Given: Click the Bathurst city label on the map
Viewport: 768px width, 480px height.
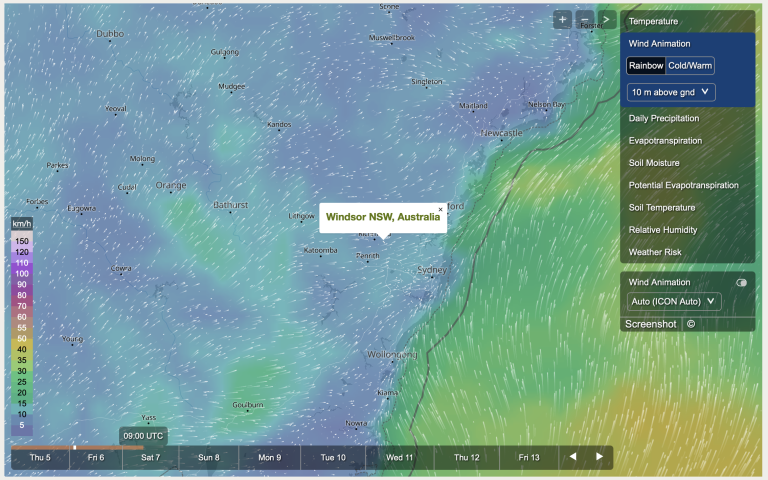Looking at the screenshot, I should (231, 205).
